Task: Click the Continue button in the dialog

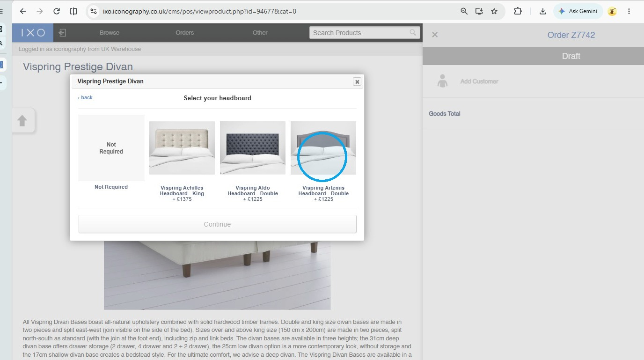Action: (x=217, y=224)
